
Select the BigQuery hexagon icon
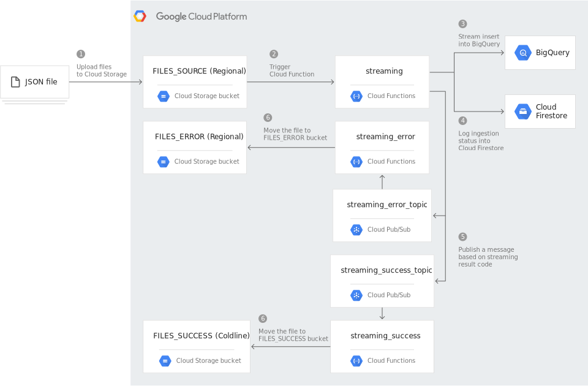click(x=522, y=53)
